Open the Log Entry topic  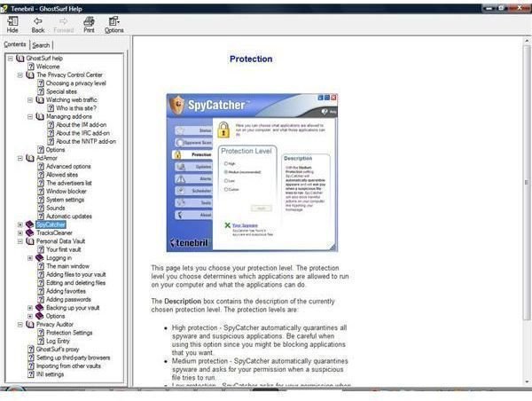58,342
